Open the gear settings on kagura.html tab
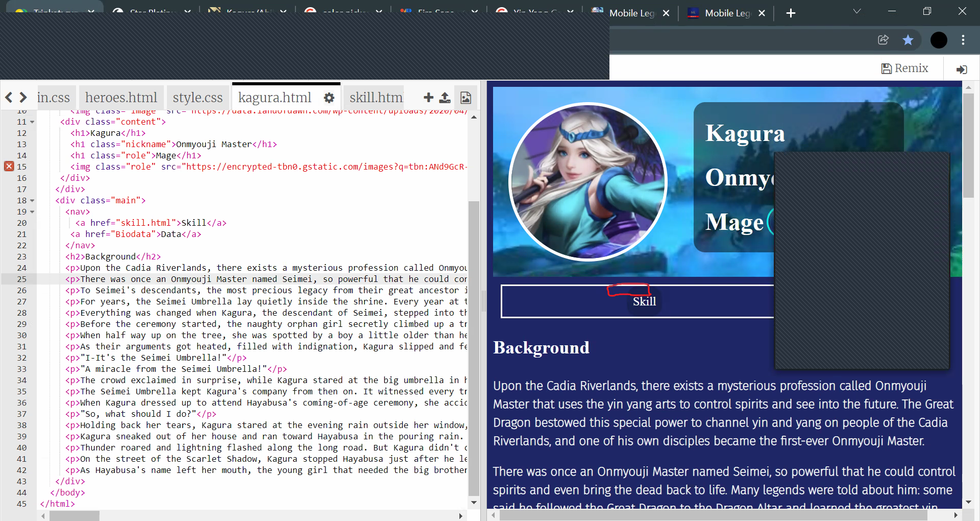This screenshot has height=521, width=980. pos(329,98)
